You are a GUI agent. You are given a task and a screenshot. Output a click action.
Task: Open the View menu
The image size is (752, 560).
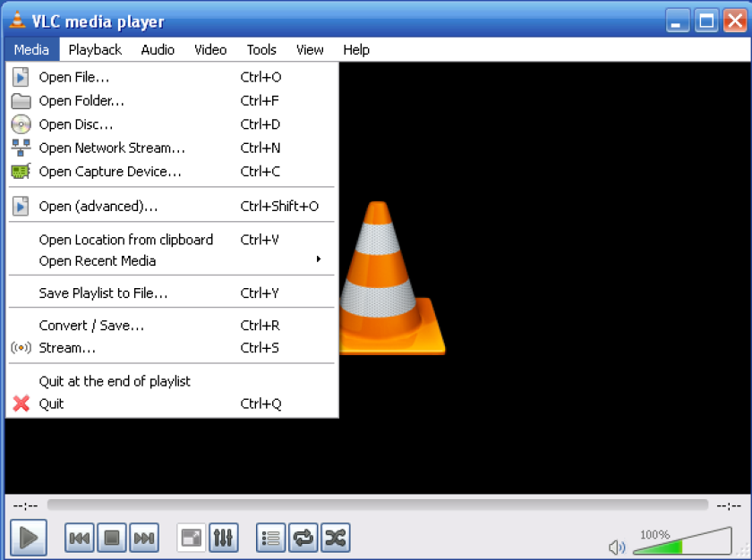click(x=310, y=50)
